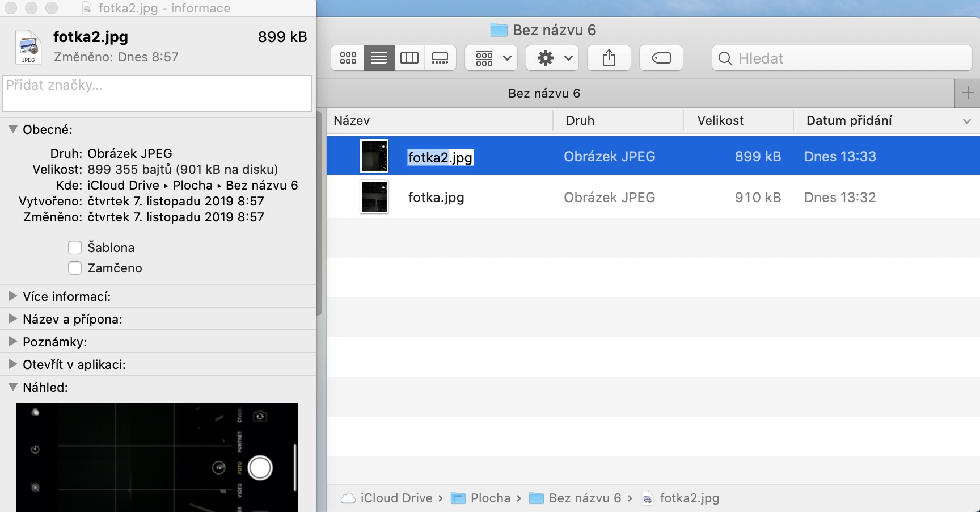
Task: Click the Přidat značky tags field
Action: point(157,94)
